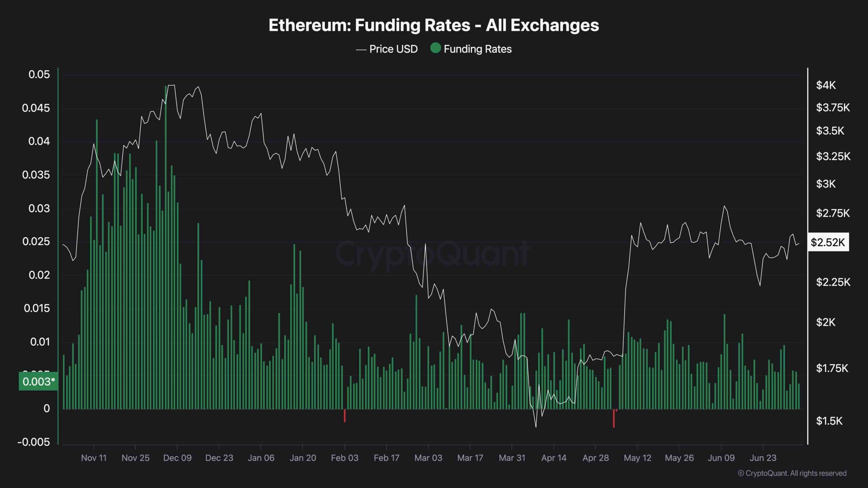868x488 pixels.
Task: Click the Dec 09 date label
Action: [177, 458]
